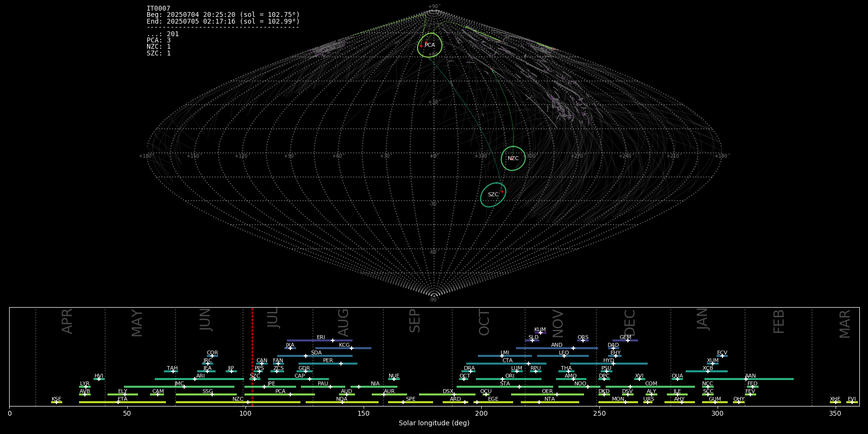Click the ECV shower label in the timeline
This screenshot has width=868, height=434.
click(x=722, y=353)
